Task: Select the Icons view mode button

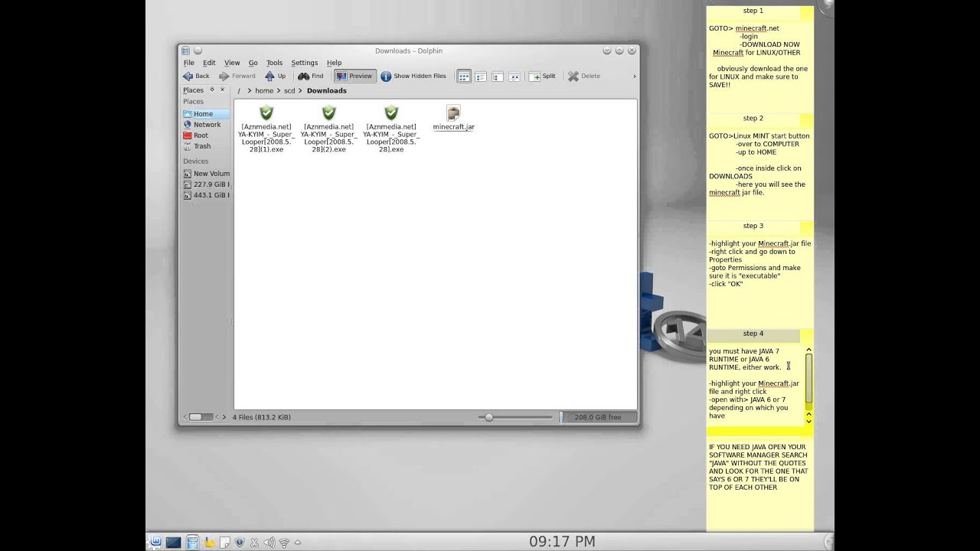Action: click(x=464, y=77)
